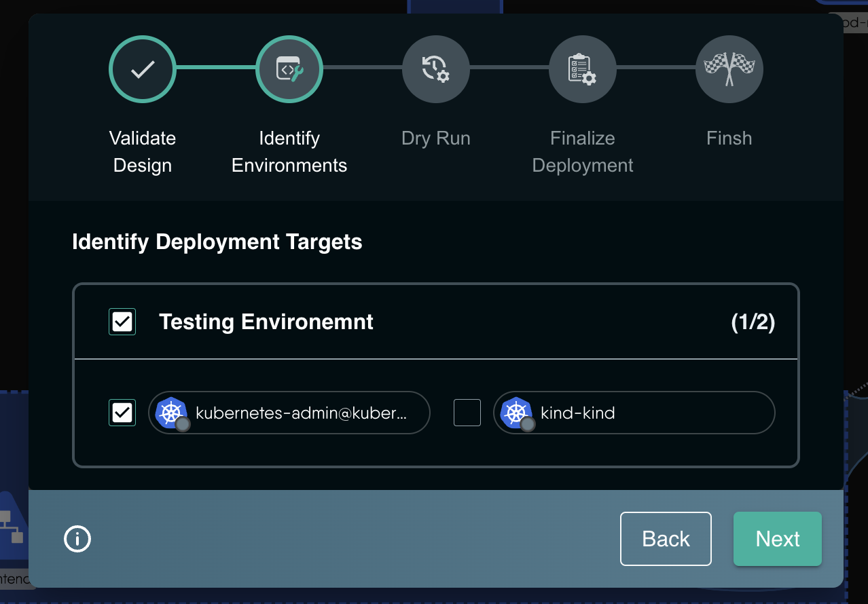
Task: Expand the Testing Environemnt section
Action: point(266,321)
